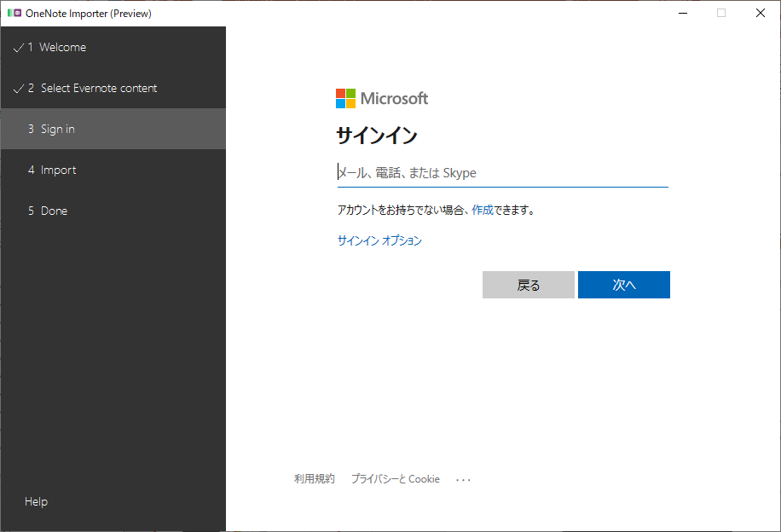
Task: Open Help in the sidebar
Action: pos(37,501)
